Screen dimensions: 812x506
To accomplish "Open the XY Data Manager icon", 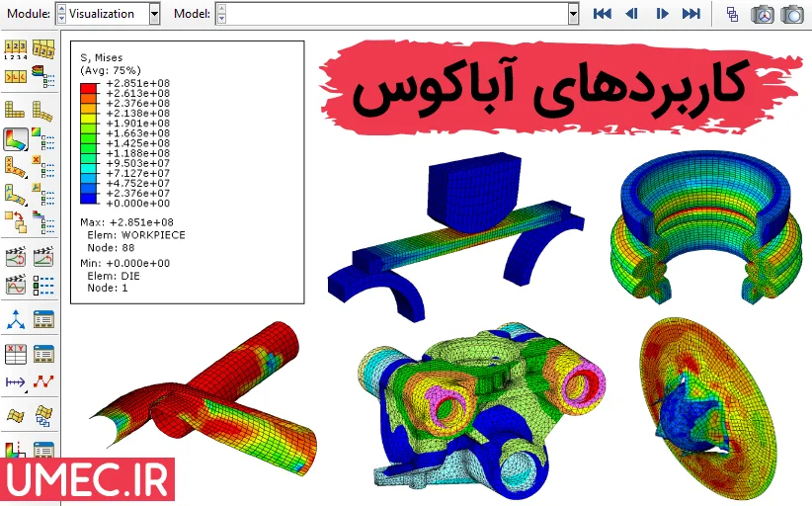I will click(x=43, y=354).
